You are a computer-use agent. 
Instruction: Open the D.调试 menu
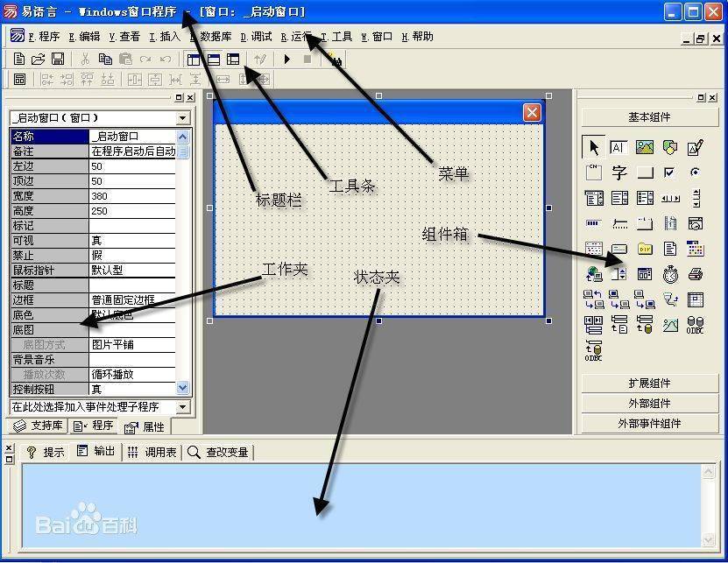pos(257,37)
